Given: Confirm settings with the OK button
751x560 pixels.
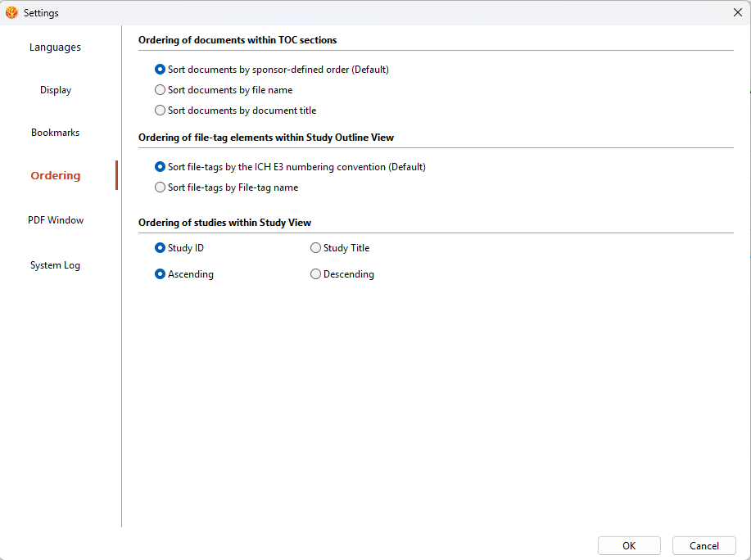Looking at the screenshot, I should 629,545.
